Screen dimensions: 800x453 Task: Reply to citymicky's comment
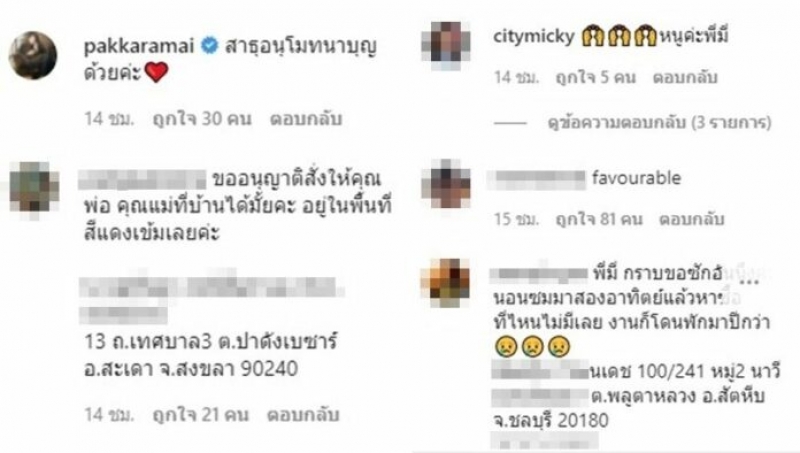coord(685,78)
